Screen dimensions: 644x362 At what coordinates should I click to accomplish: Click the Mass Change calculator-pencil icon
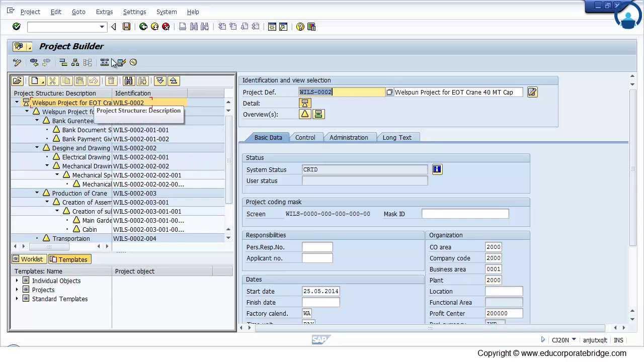tap(121, 62)
